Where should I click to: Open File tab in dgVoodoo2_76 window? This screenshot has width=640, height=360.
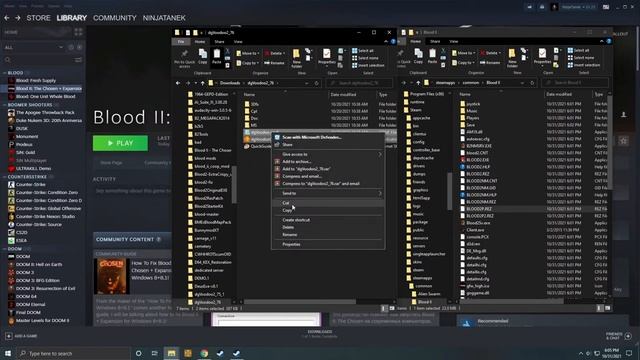pyautogui.click(x=181, y=42)
